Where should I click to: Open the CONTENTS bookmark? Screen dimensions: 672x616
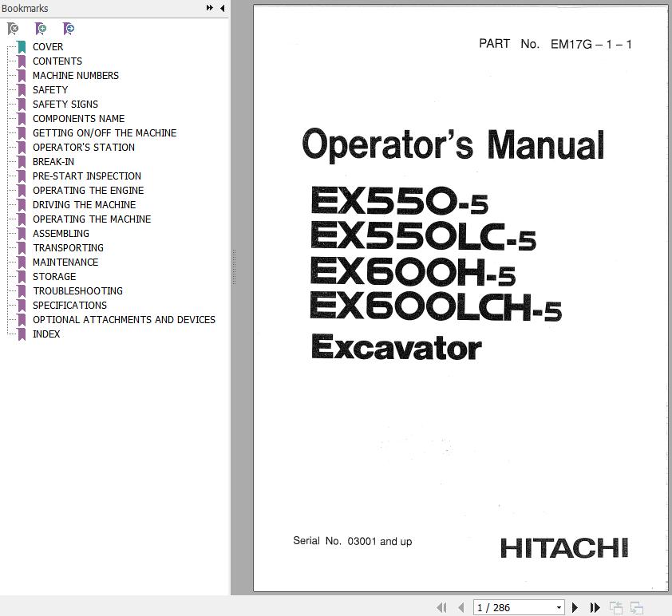tap(57, 61)
